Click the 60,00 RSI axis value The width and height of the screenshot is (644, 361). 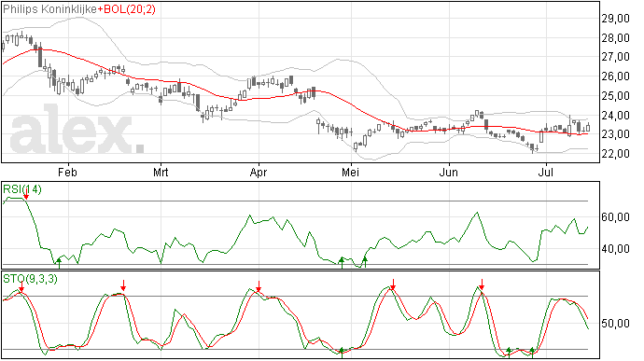point(615,217)
